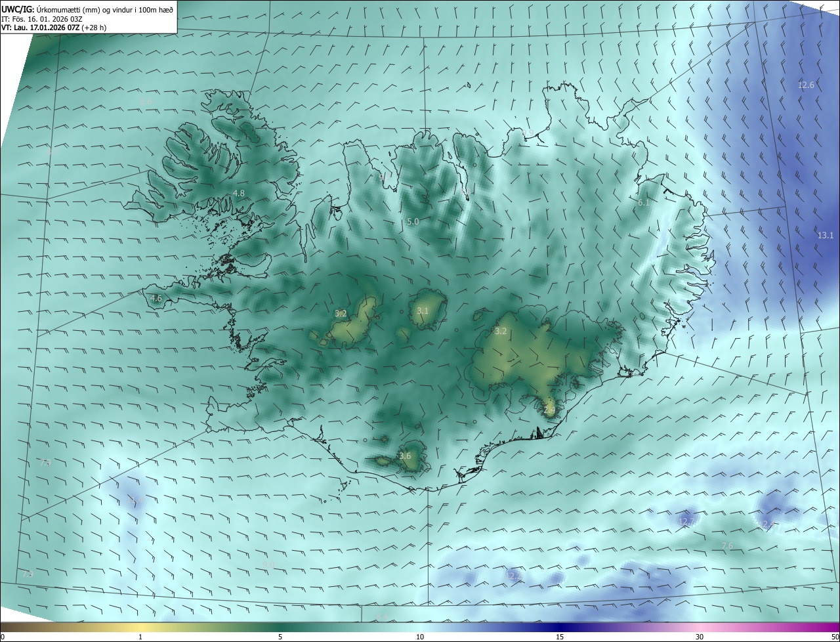Click the color scale tick label 5

pyautogui.click(x=280, y=637)
